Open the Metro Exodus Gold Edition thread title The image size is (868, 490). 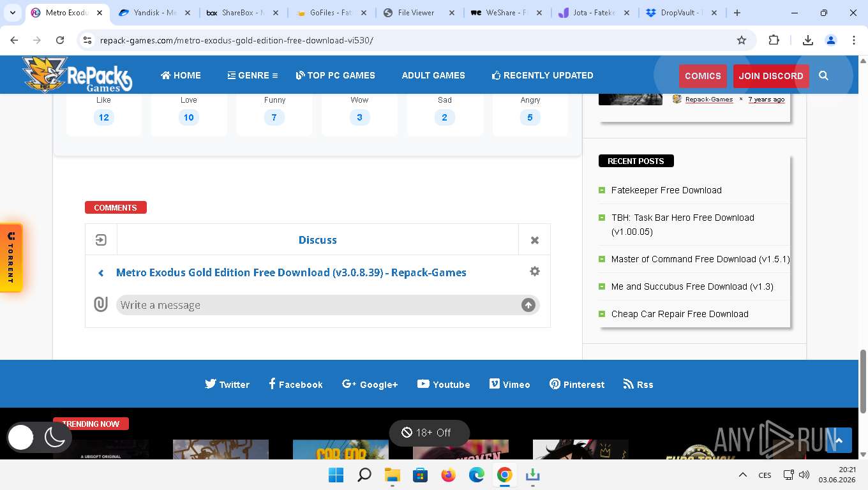(291, 272)
